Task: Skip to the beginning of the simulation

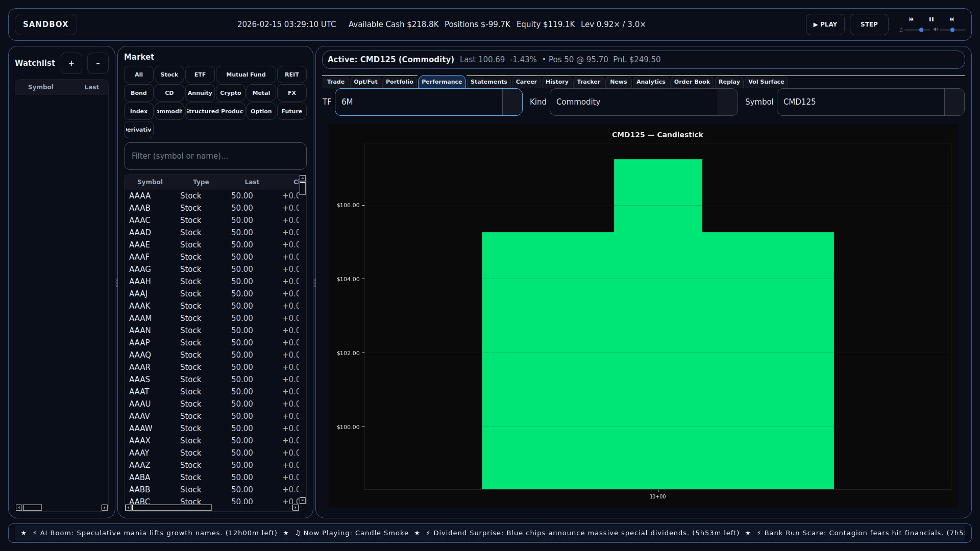Action: coord(911,19)
